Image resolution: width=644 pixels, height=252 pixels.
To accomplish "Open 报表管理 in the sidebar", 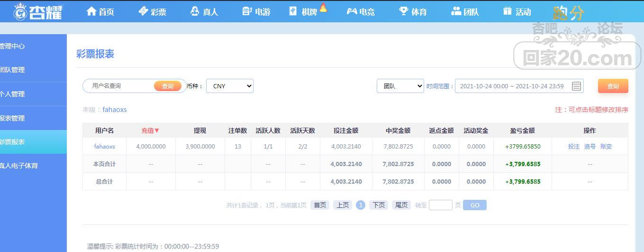I will [x=33, y=118].
